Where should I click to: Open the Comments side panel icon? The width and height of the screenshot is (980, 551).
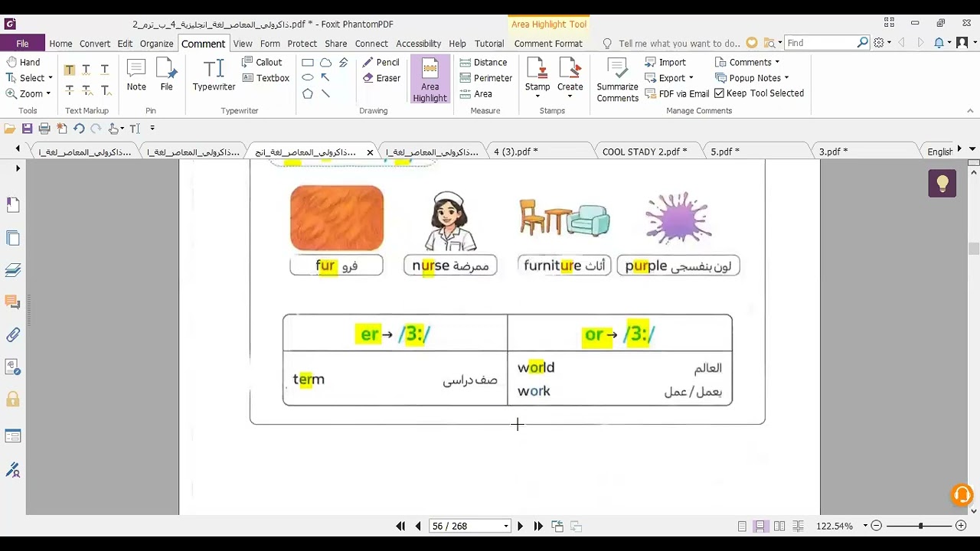pyautogui.click(x=13, y=302)
